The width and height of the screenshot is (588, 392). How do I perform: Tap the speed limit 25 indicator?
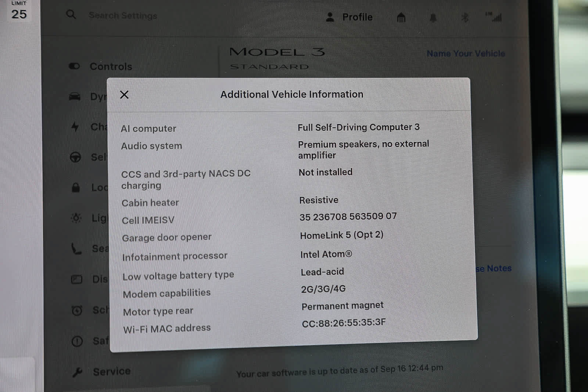pyautogui.click(x=19, y=11)
